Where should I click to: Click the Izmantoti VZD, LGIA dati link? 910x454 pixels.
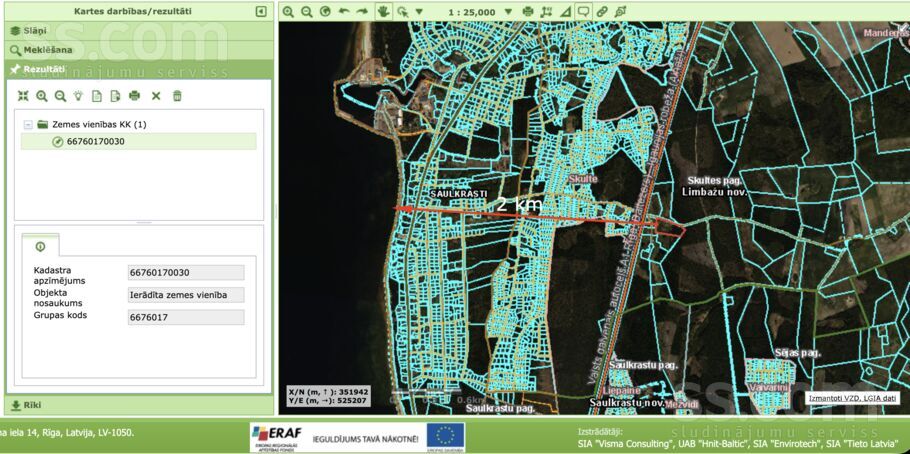point(852,398)
